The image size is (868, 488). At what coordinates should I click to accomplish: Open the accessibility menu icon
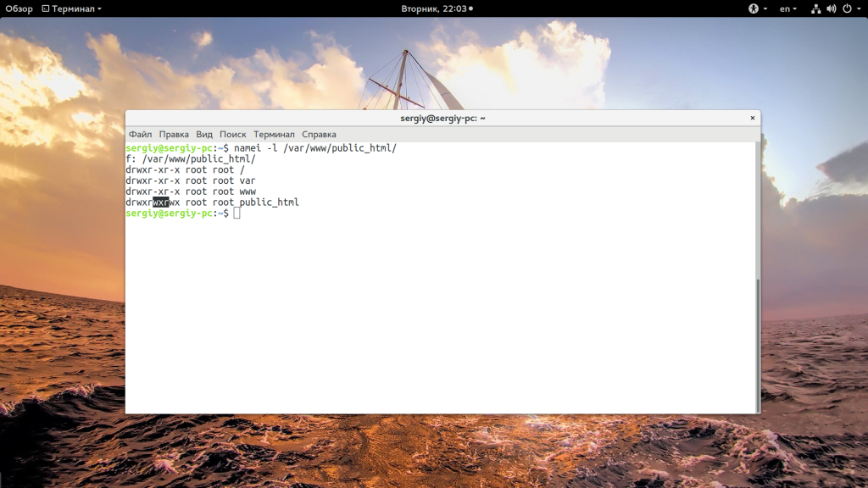[753, 8]
